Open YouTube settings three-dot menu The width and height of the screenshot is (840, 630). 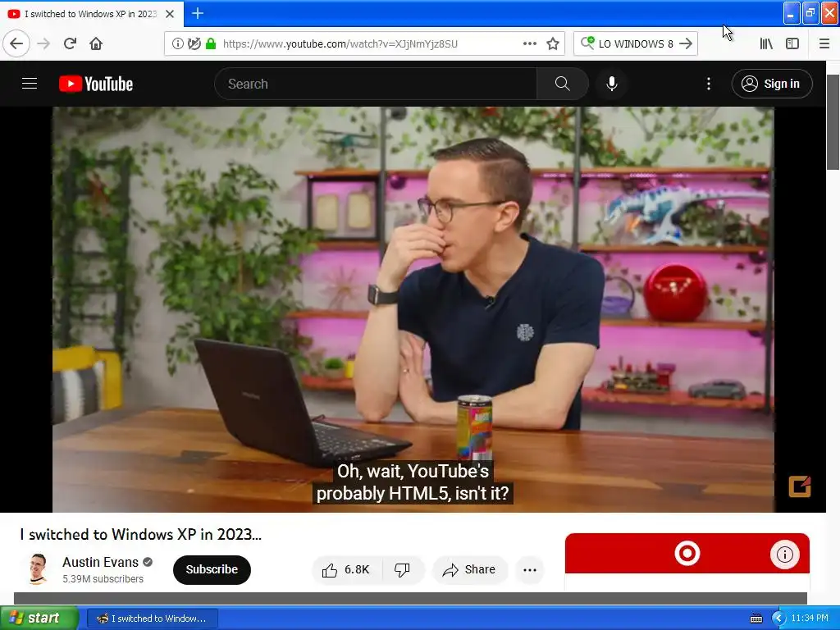point(709,84)
